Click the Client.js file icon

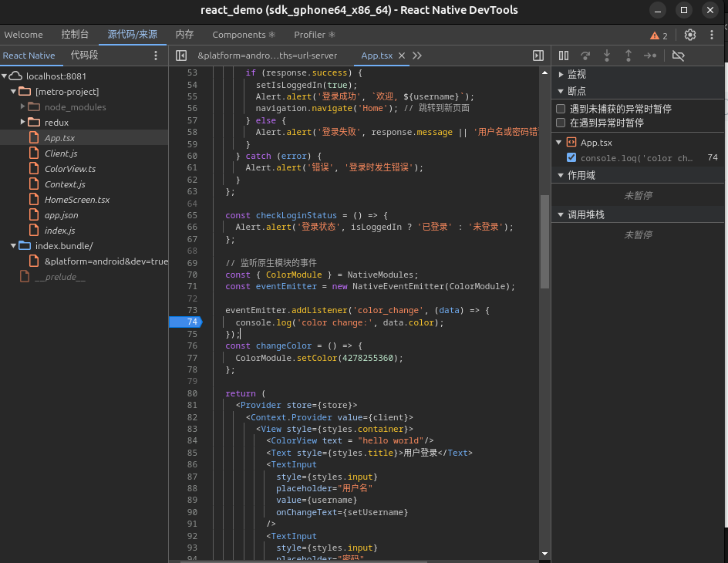[34, 153]
